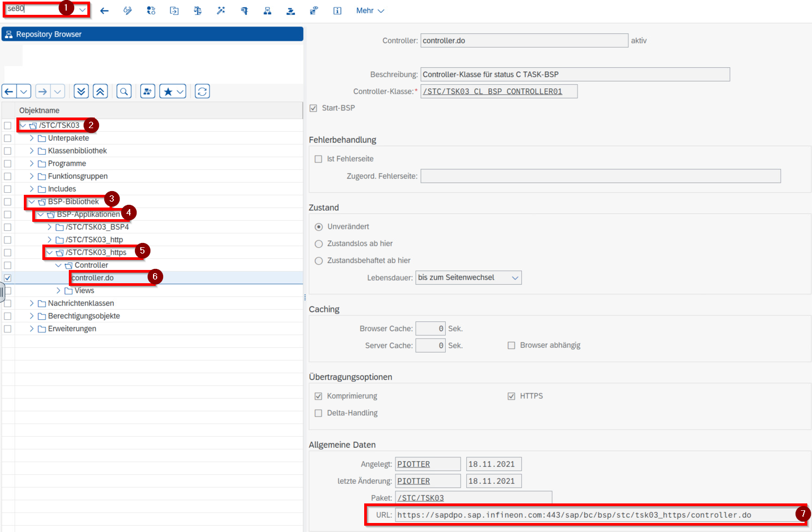Click the syntax check scales icon
The height and width of the screenshot is (532, 812).
pyautogui.click(x=197, y=11)
